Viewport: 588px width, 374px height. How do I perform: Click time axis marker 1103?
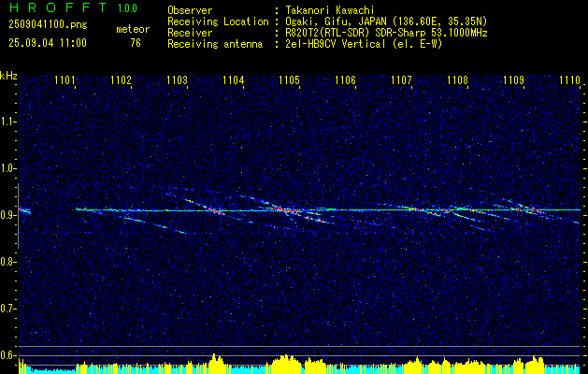(177, 79)
